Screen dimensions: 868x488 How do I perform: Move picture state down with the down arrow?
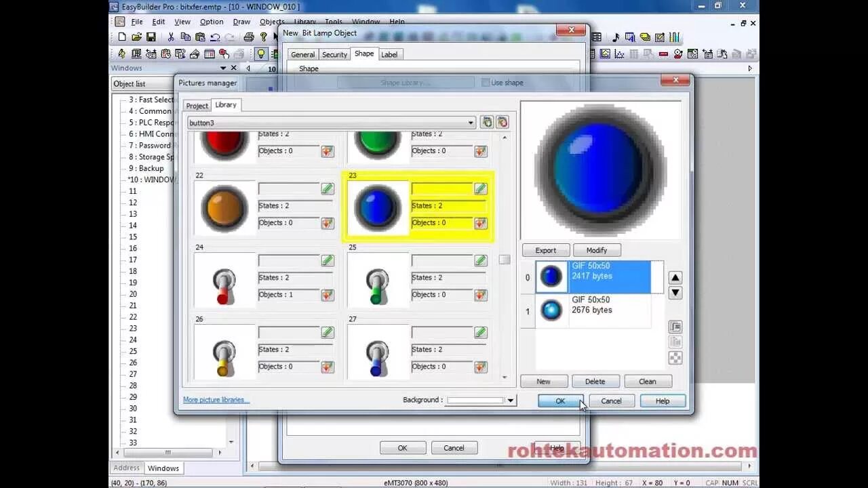pyautogui.click(x=675, y=293)
